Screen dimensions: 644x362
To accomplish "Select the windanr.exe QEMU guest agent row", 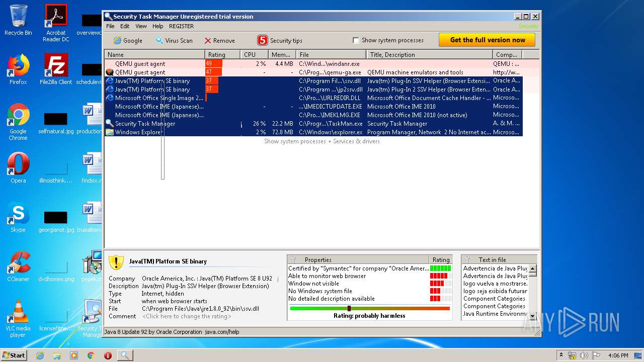I will [x=313, y=64].
